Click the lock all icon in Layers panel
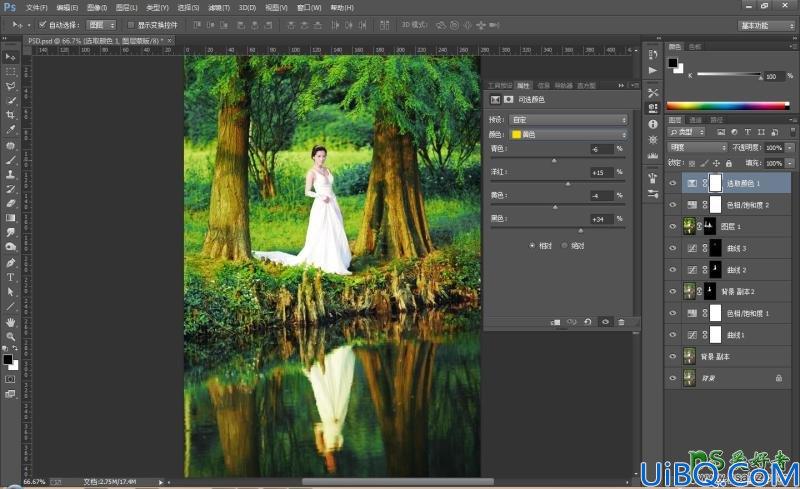This screenshot has height=489, width=800. pyautogui.click(x=729, y=163)
